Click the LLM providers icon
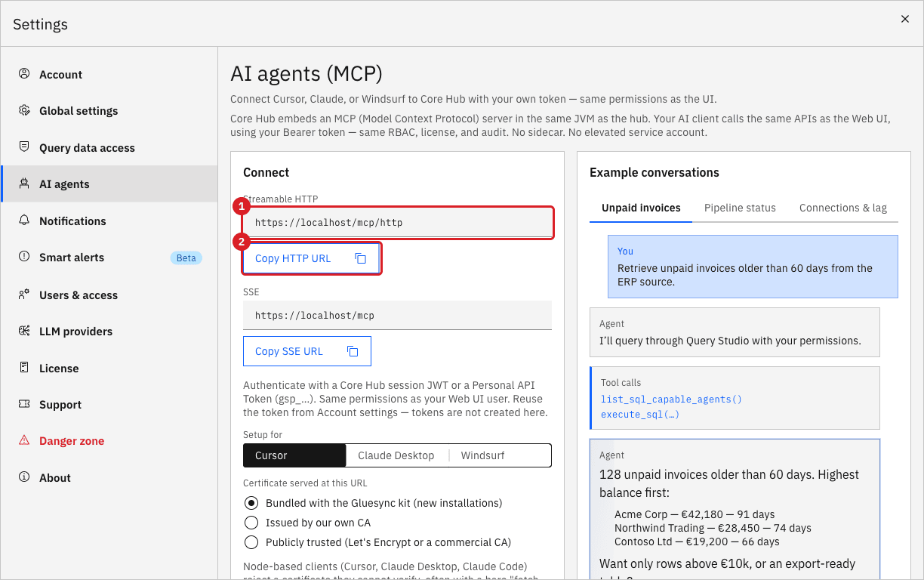Viewport: 924px width, 580px height. (x=24, y=331)
